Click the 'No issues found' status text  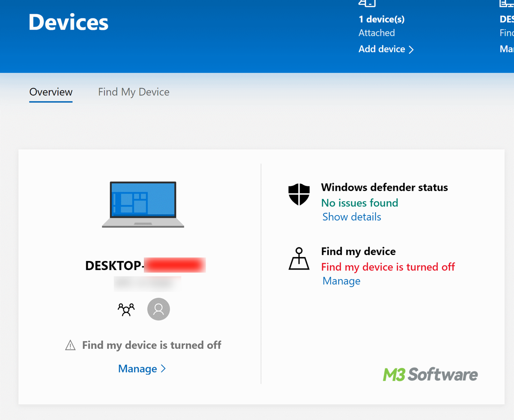pyautogui.click(x=360, y=203)
